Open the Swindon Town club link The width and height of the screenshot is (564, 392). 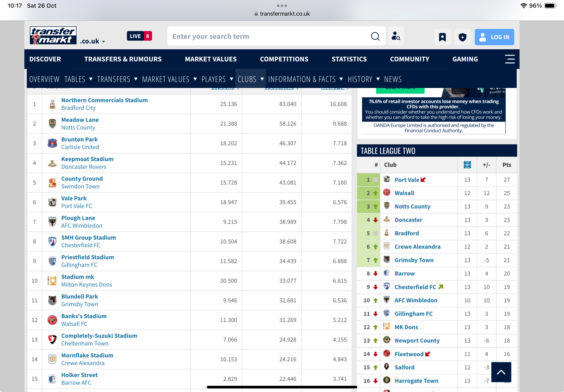(x=80, y=186)
